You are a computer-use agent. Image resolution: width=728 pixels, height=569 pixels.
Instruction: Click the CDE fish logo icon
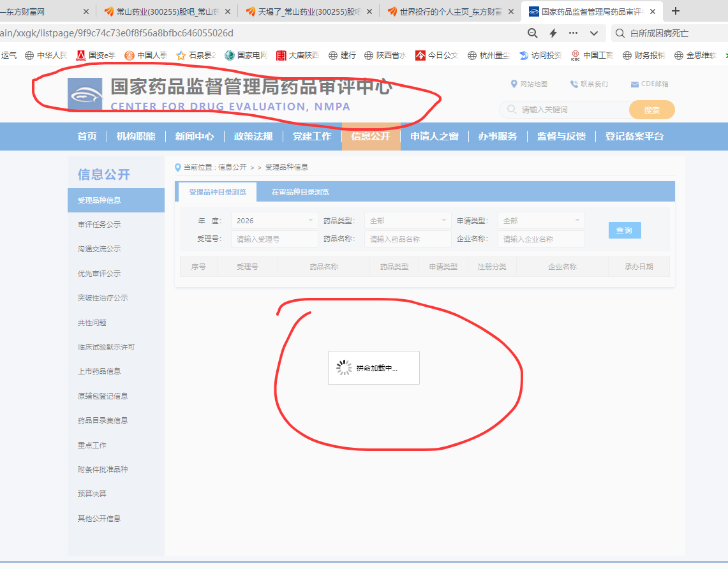85,94
